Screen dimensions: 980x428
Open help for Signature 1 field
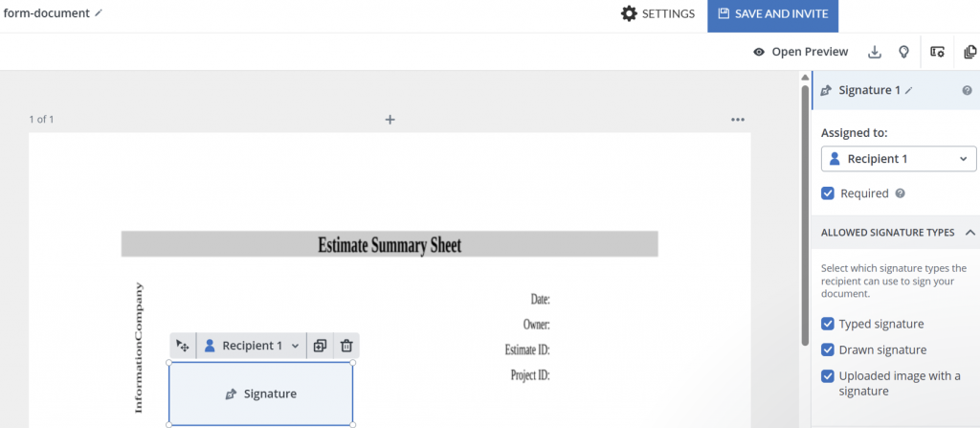(x=967, y=91)
